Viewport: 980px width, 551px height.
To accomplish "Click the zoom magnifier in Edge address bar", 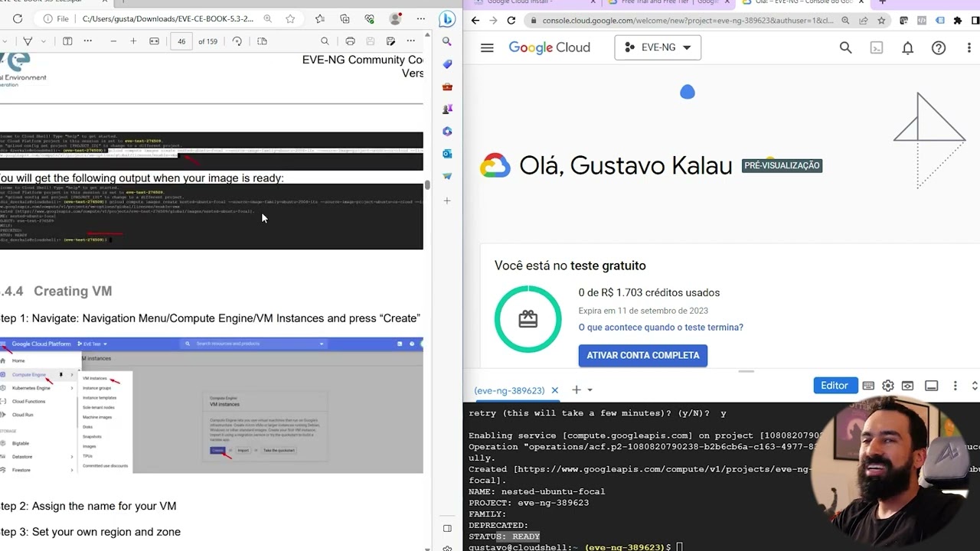I will pos(267,18).
